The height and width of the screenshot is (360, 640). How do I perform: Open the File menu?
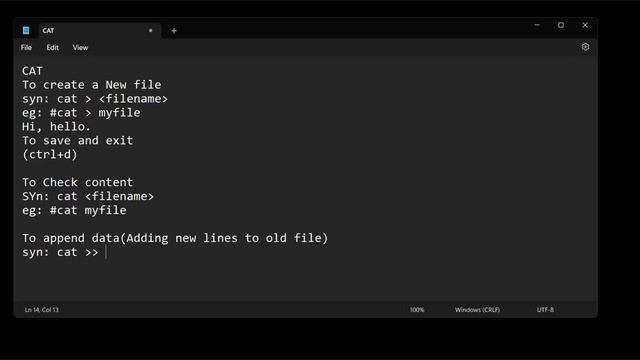[26, 47]
